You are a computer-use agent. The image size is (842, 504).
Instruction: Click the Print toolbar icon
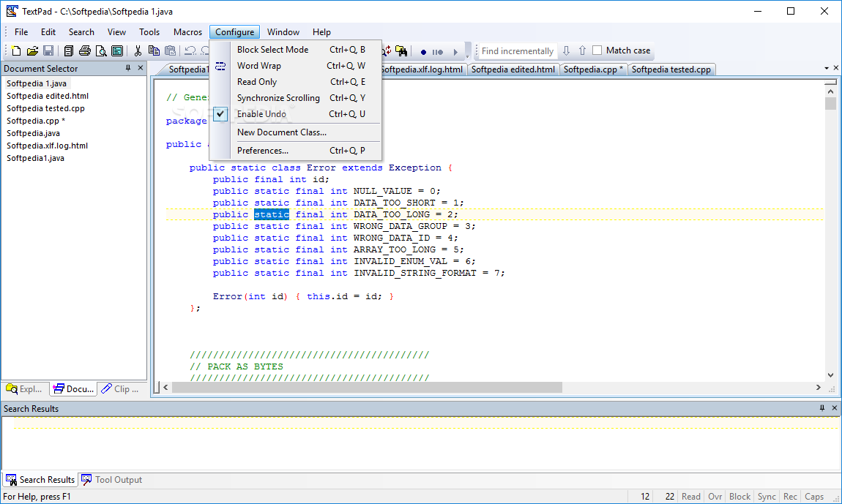click(x=85, y=51)
